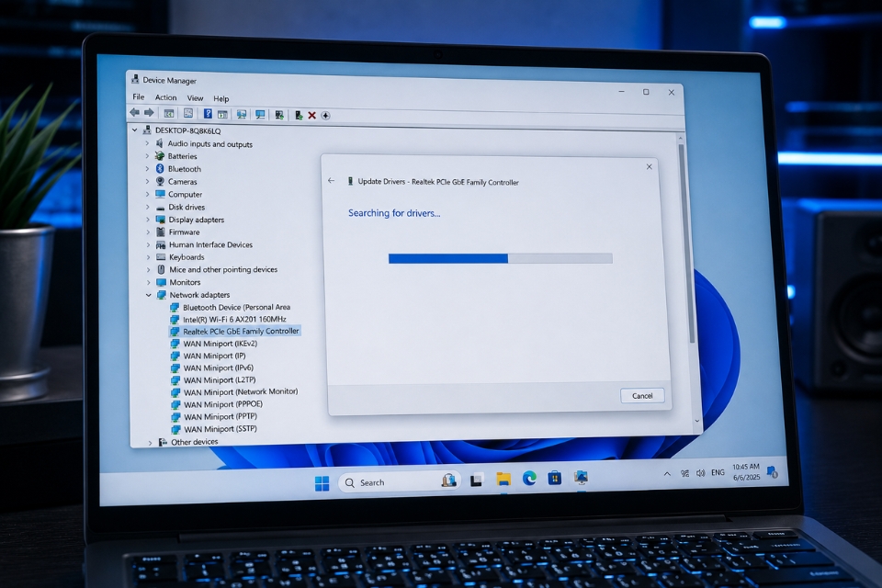Click the taskbar Search box
This screenshot has width=882, height=588.
401,482
